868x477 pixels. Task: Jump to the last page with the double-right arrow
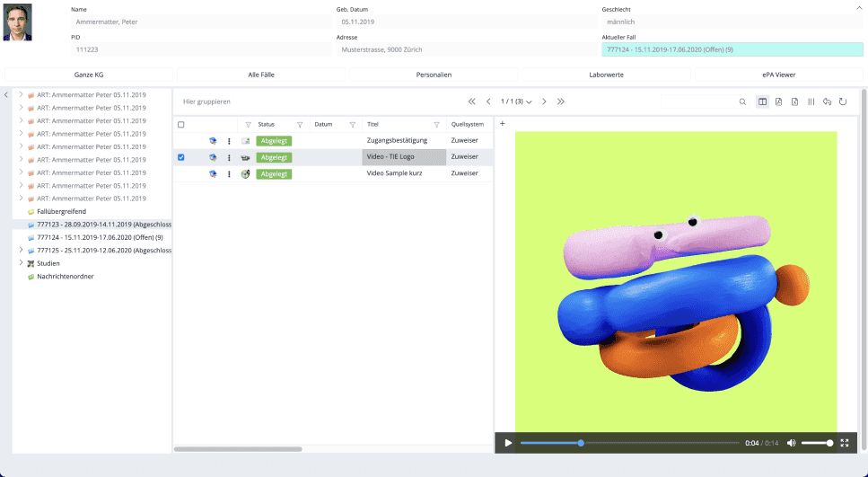pos(561,102)
